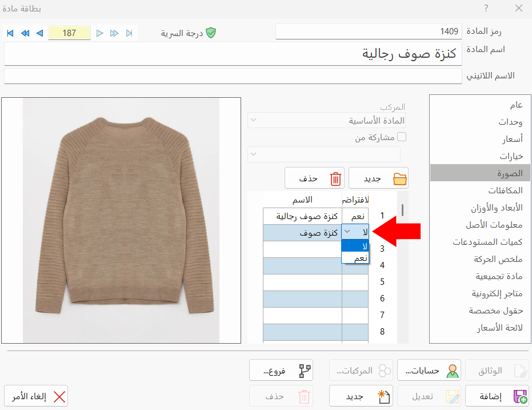Screen dimensions: 532x410
Task: Choose لا in the open dropdown list
Action: (x=355, y=246)
